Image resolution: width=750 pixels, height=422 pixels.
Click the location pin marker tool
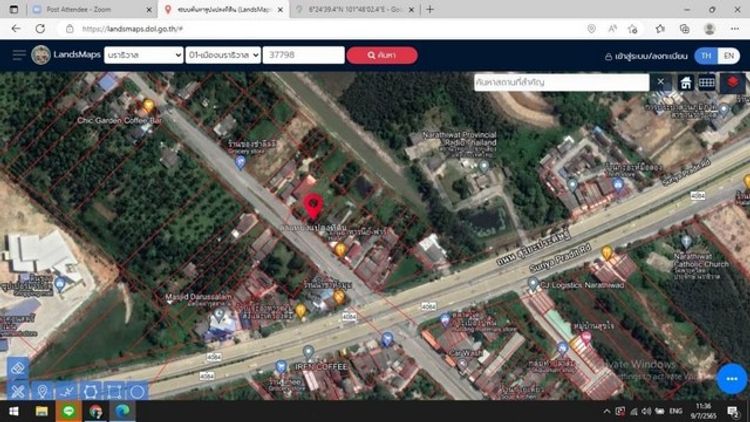coord(42,392)
